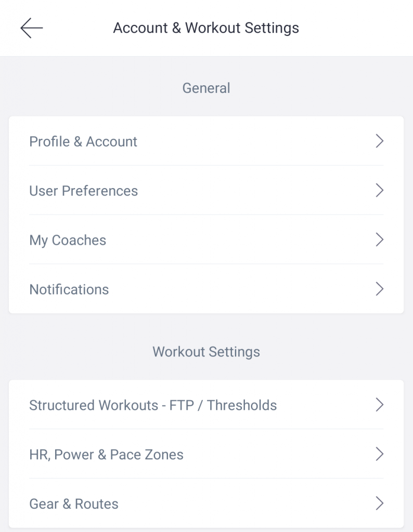Click the empty space in the Notifications row
Screen dimensions: 413x532
241,289
